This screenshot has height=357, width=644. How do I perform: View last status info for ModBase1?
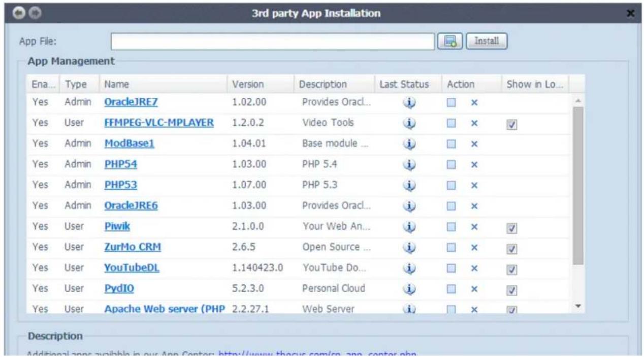coord(410,144)
